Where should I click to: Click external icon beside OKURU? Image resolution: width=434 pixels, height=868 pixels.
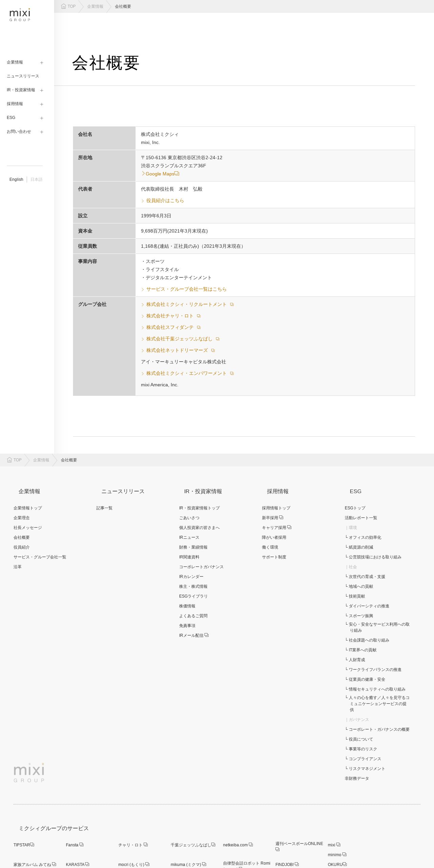(345, 864)
